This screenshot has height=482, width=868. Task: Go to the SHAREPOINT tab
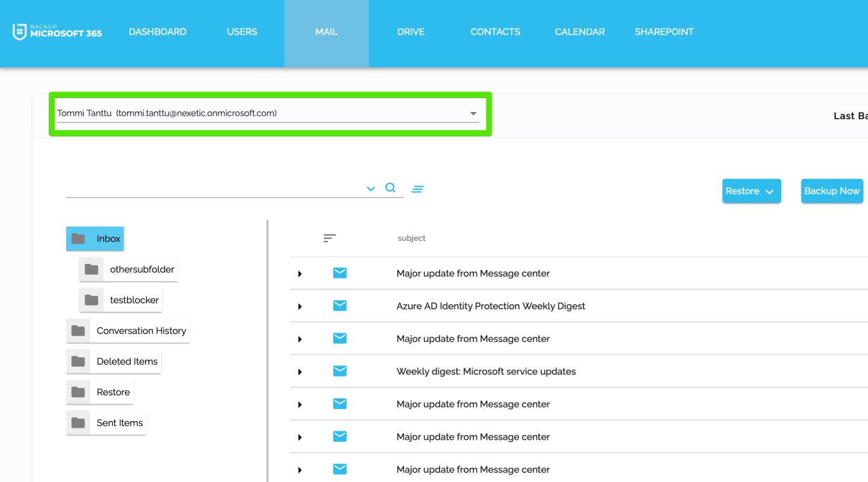coord(664,32)
